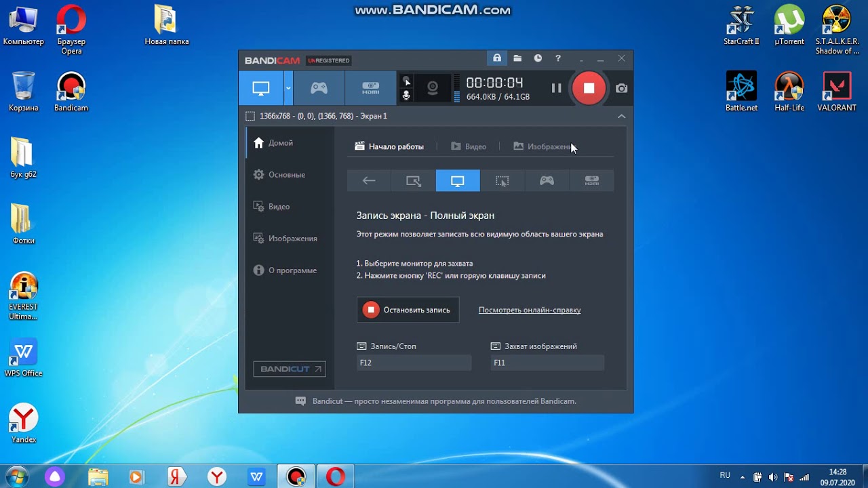Select VALORANT desktop shortcut
This screenshot has width=868, height=488.
pyautogui.click(x=837, y=92)
